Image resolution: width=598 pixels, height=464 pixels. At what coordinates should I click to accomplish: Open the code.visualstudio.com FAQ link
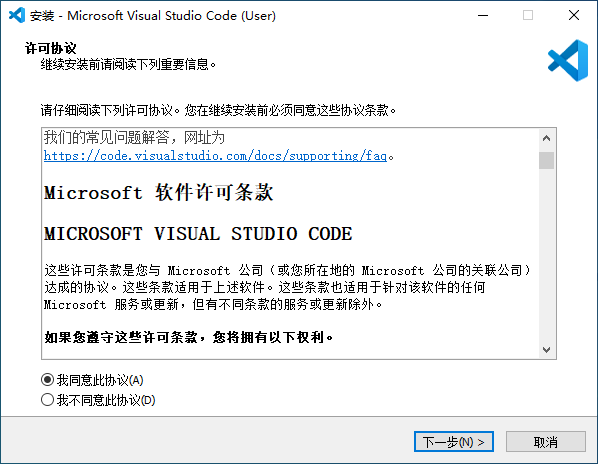click(x=215, y=156)
